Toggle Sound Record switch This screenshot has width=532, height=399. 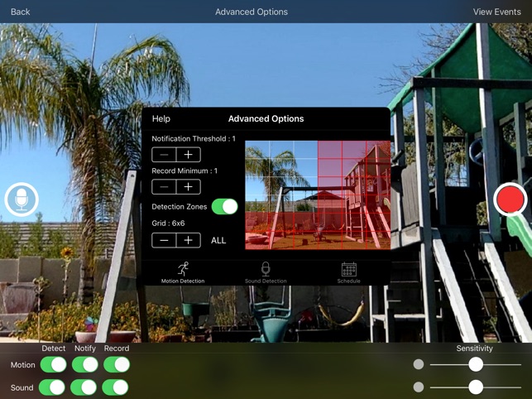point(115,387)
